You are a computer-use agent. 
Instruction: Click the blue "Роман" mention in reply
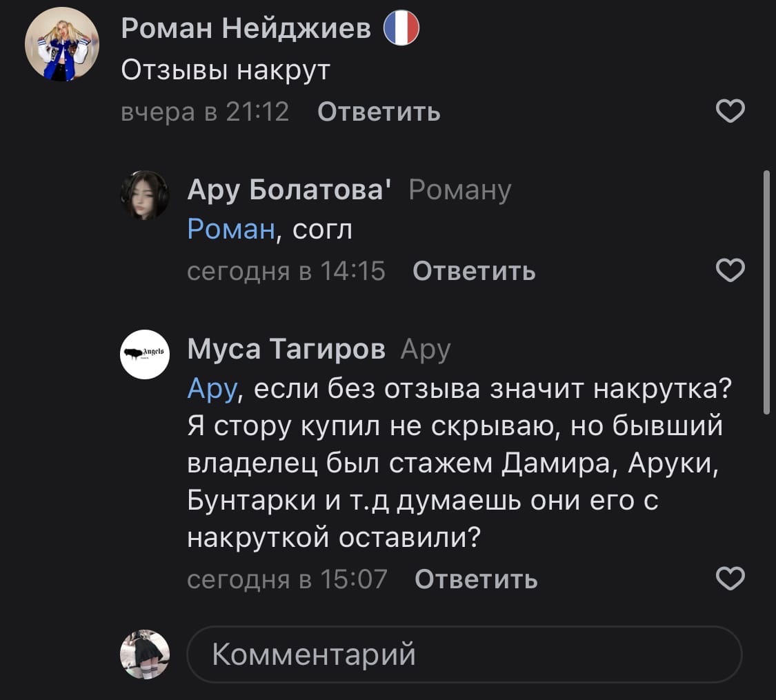pos(231,228)
